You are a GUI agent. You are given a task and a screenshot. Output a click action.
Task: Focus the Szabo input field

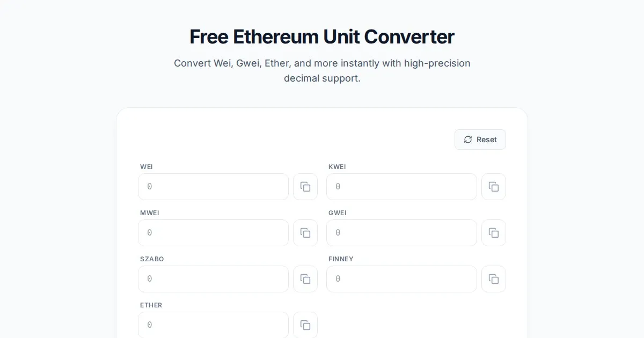coord(213,279)
